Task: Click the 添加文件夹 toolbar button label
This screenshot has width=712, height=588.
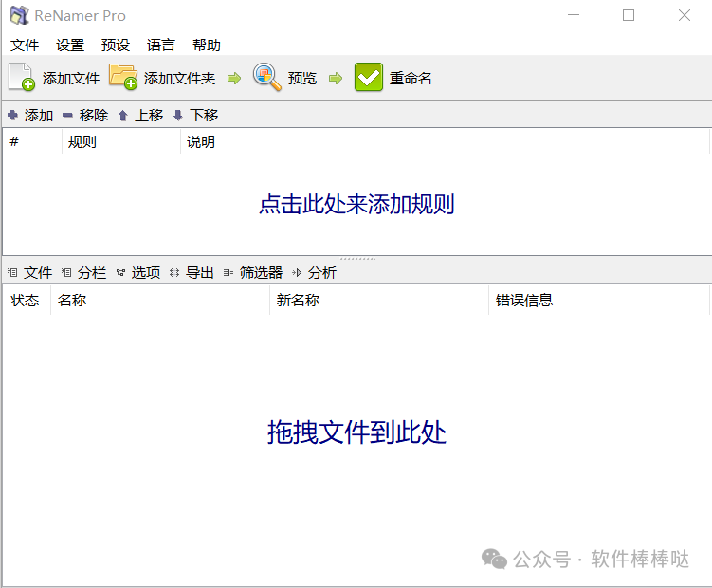Action: pos(179,78)
